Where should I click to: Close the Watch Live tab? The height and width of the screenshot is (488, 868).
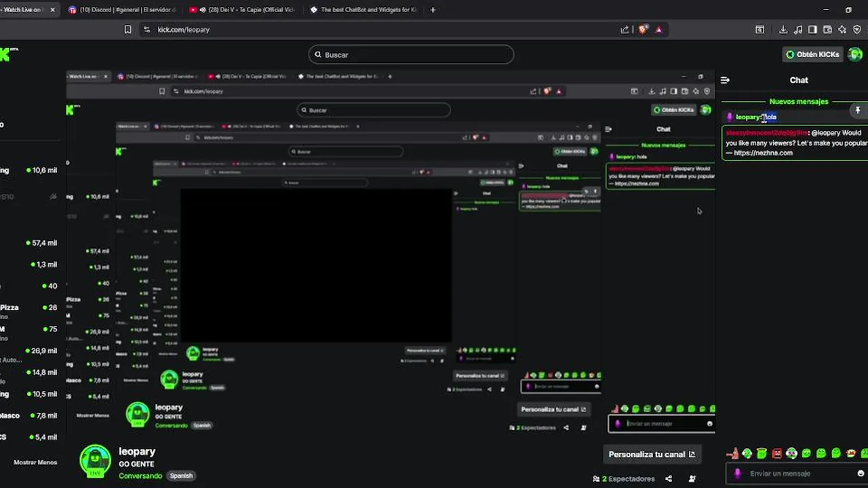coord(53,9)
